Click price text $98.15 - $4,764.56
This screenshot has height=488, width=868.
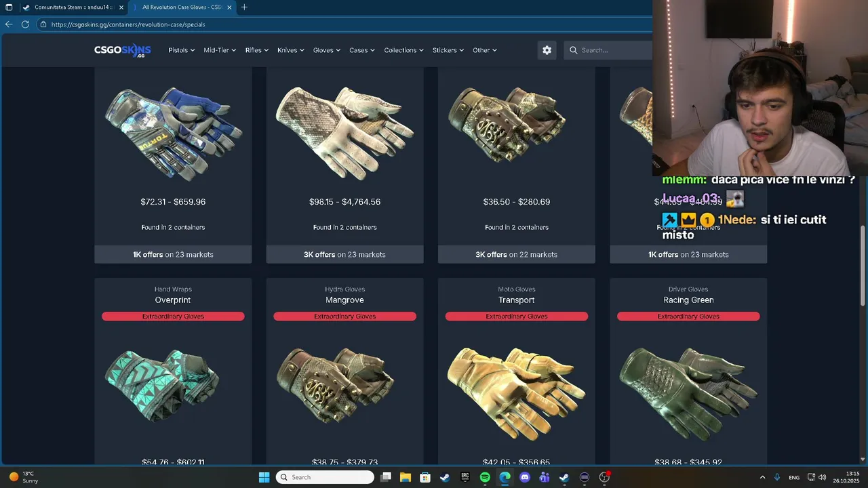344,202
